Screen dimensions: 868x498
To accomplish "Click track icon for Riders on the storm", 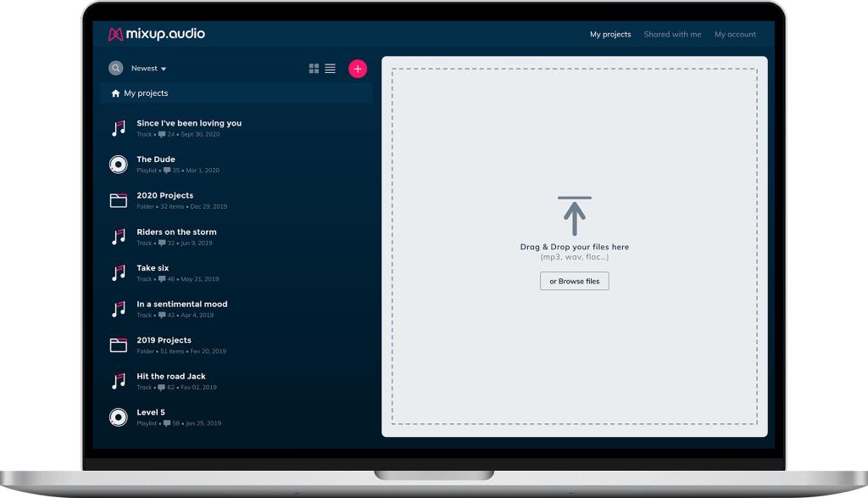I will [x=119, y=237].
